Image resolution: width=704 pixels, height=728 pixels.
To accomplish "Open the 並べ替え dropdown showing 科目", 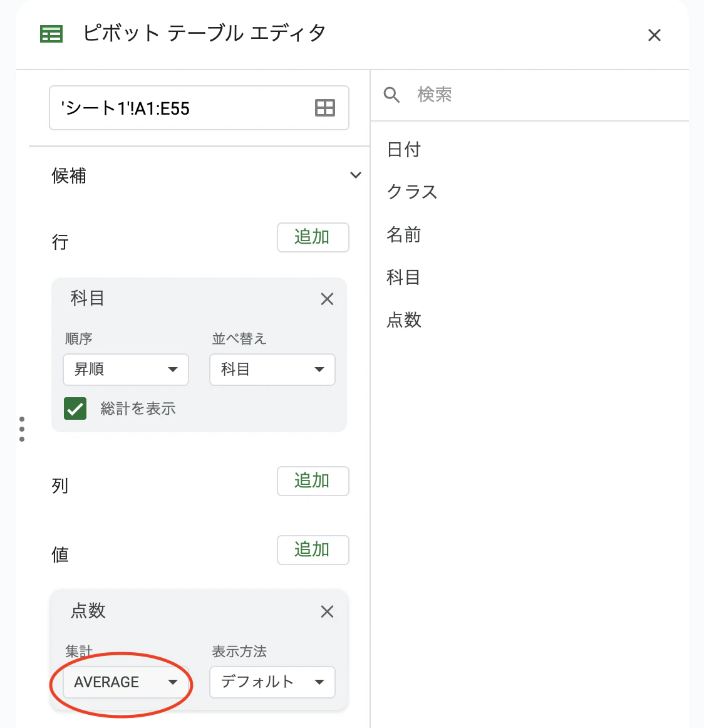I will point(272,370).
